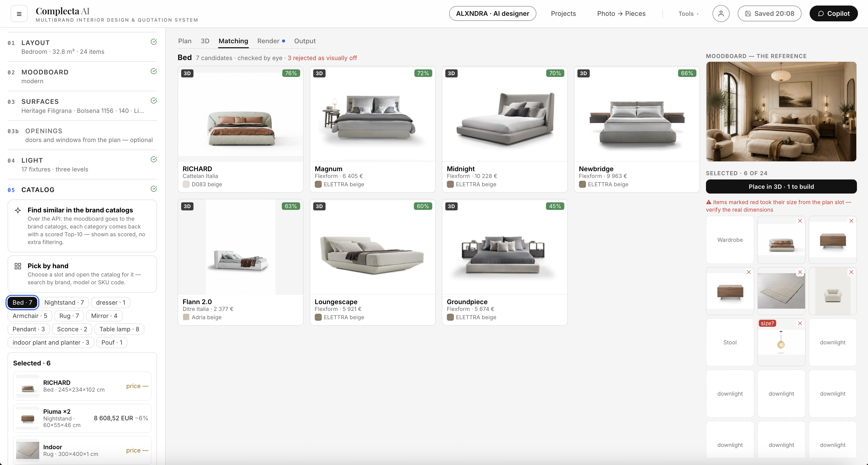
Task: Open the user account icon
Action: click(x=721, y=14)
